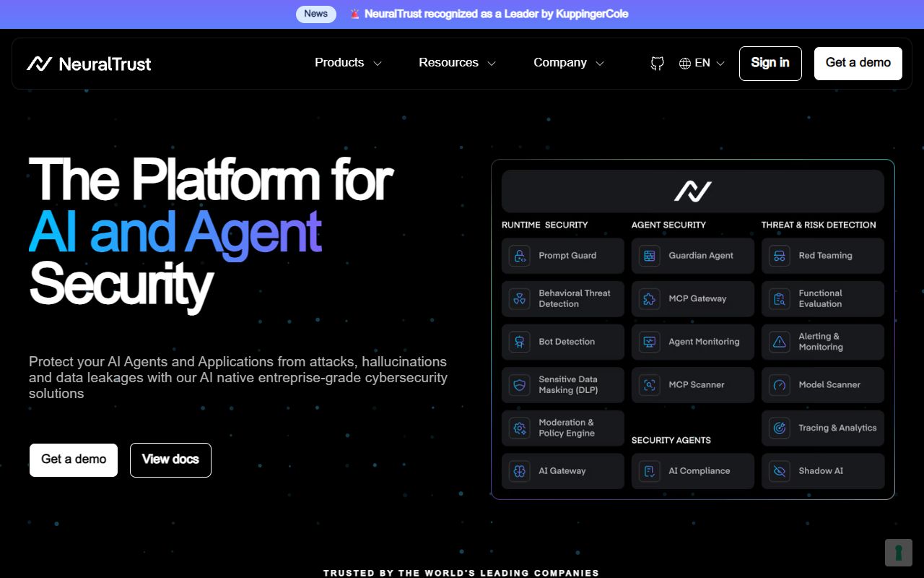Click the View docs button
924x578 pixels.
pos(170,460)
